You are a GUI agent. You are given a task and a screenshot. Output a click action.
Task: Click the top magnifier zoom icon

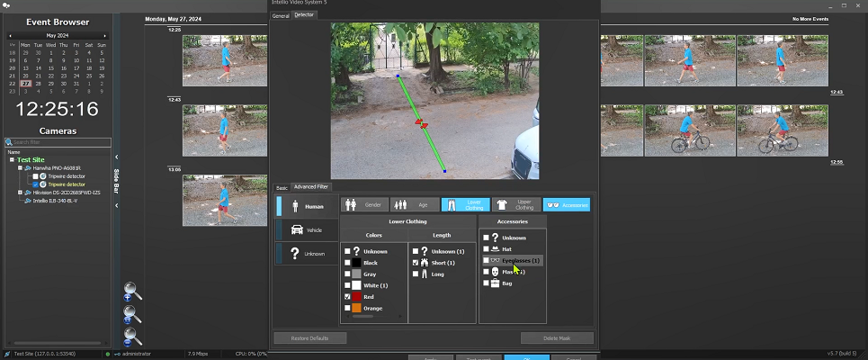(x=132, y=291)
